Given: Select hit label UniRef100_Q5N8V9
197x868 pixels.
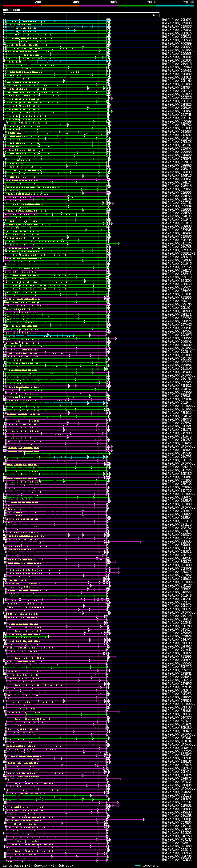Looking at the screenshot, I should pyautogui.click(x=176, y=568).
